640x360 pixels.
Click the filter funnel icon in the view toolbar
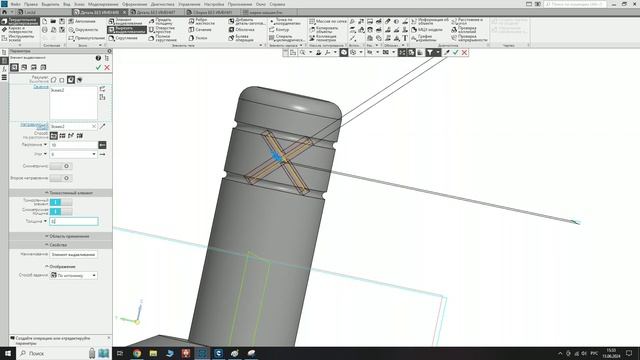[x=430, y=53]
